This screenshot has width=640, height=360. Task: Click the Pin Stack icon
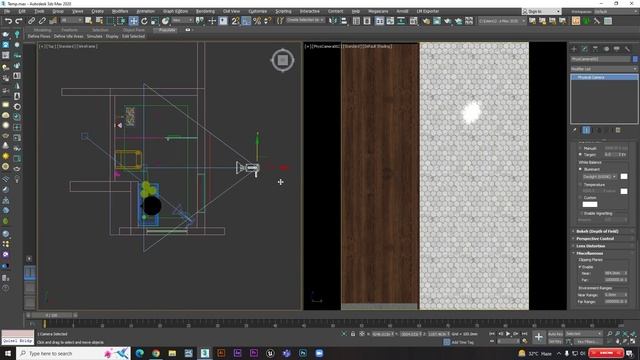(575, 130)
